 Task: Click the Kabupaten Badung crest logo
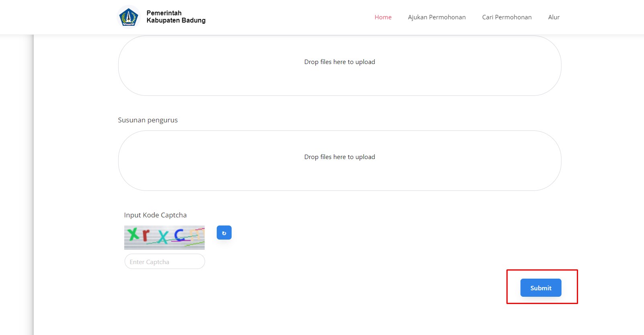click(x=129, y=17)
